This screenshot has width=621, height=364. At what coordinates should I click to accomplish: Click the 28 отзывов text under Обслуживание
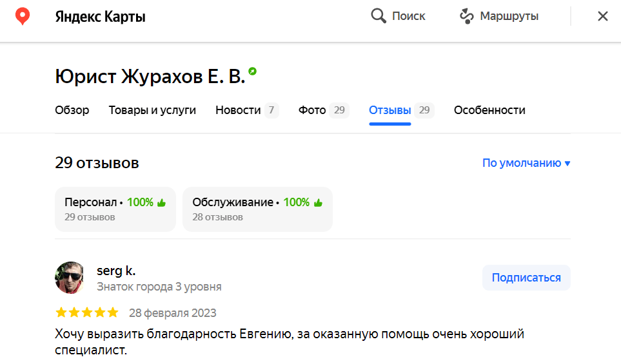coord(218,217)
